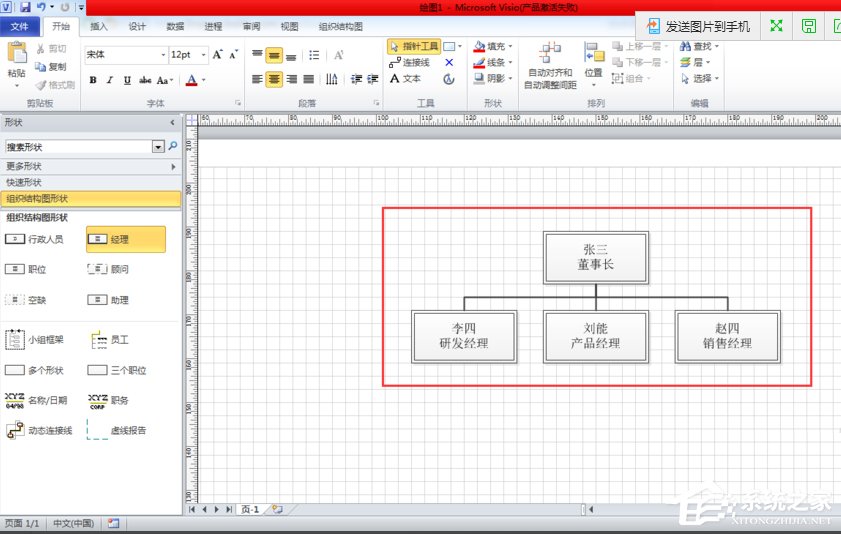The width and height of the screenshot is (841, 534).
Task: Click the 张三 董事长 box
Action: (596, 257)
